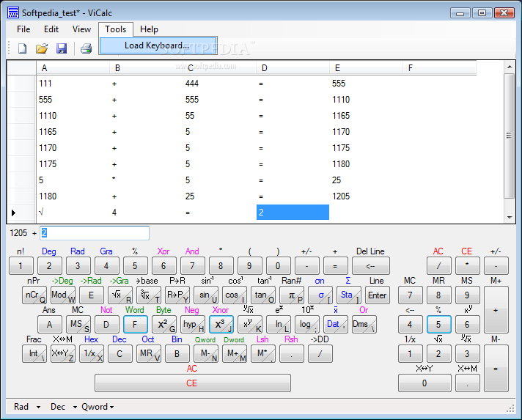Open the File menu
Viewport: 522px width, 420px height.
point(23,29)
